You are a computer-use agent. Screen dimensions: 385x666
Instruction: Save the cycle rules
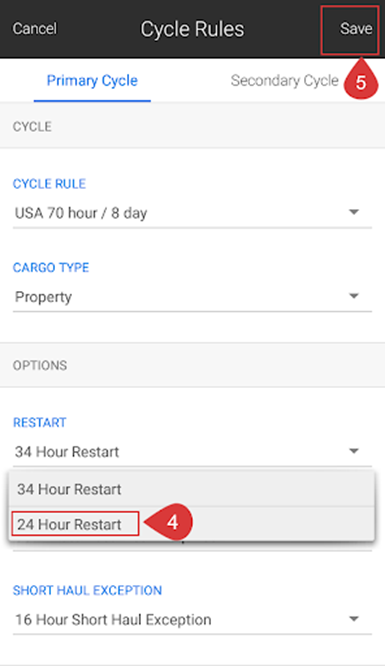pyautogui.click(x=356, y=28)
